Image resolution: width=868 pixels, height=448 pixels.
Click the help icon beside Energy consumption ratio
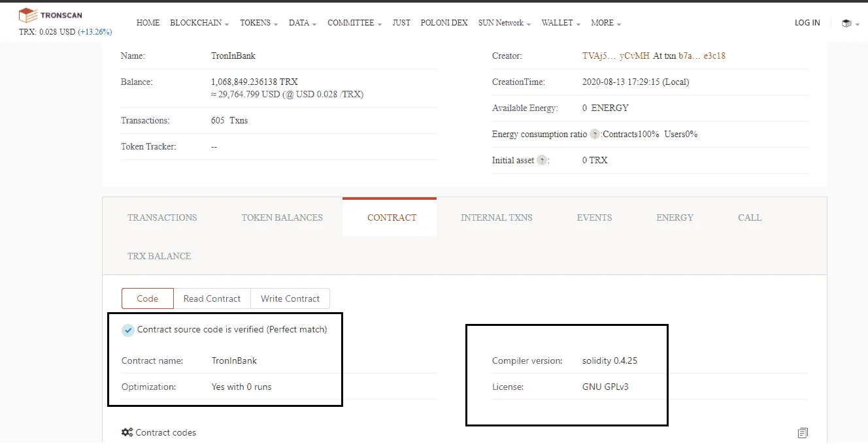[x=595, y=134]
